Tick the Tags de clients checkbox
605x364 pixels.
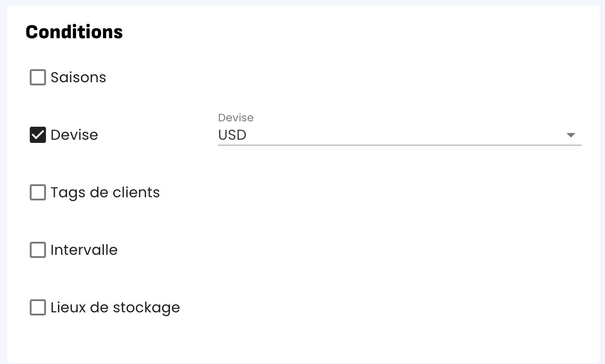(38, 192)
